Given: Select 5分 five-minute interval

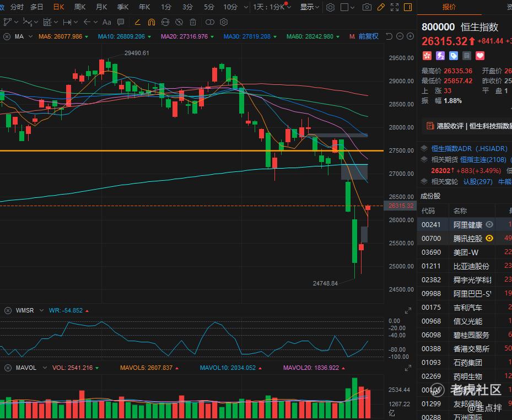Looking at the screenshot, I should [x=209, y=7].
